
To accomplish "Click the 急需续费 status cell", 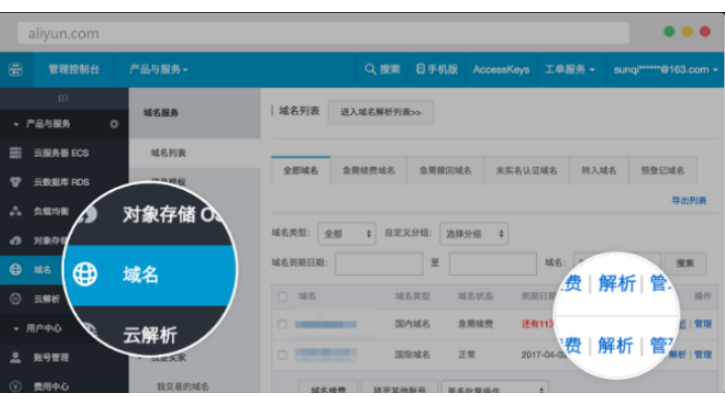I will tap(475, 324).
